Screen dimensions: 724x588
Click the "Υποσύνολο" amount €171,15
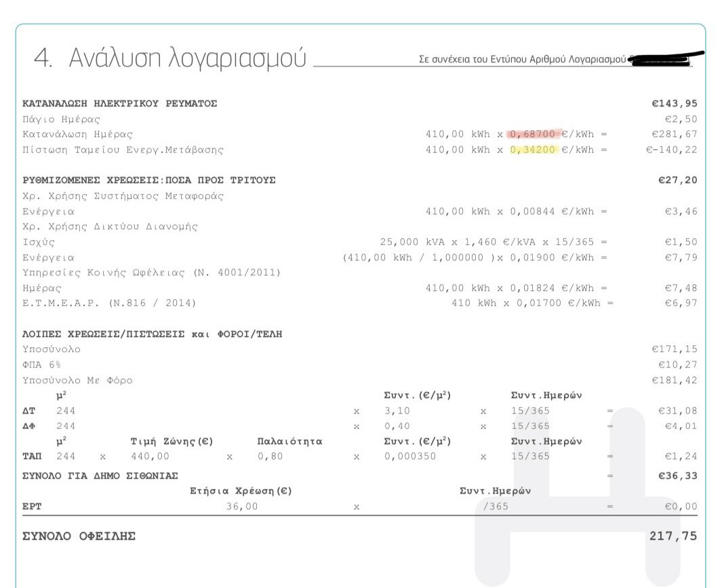[x=674, y=349]
